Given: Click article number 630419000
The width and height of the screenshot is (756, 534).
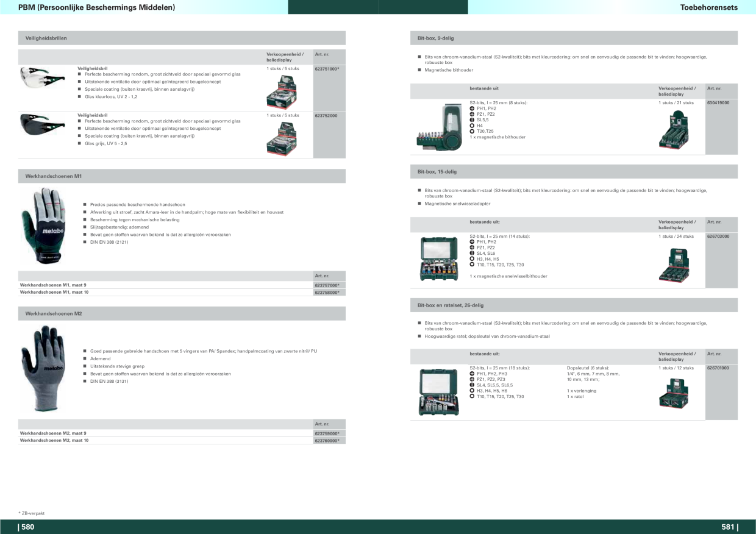Looking at the screenshot, I should tap(718, 103).
